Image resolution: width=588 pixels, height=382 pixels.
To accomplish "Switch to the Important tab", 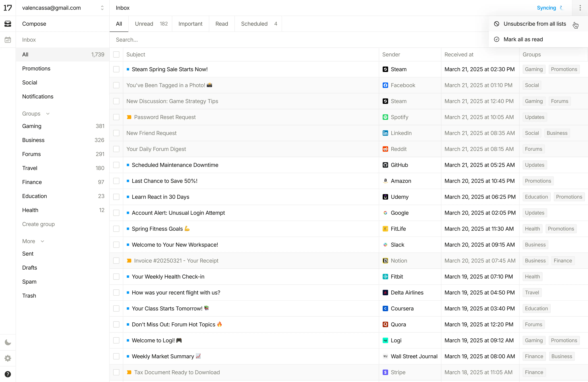I will [x=190, y=24].
